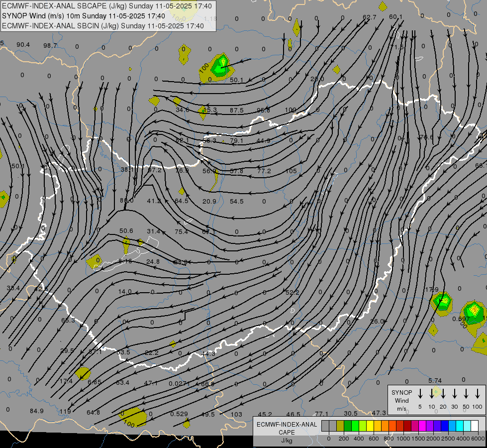This screenshot has height=448, width=487.
Task: Click the '90.4' value on the map
Action: click(x=23, y=45)
